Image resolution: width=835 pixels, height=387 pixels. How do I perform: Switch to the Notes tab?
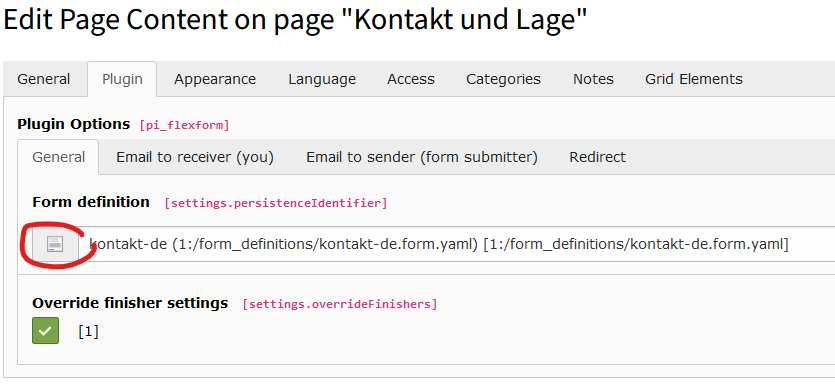click(593, 79)
